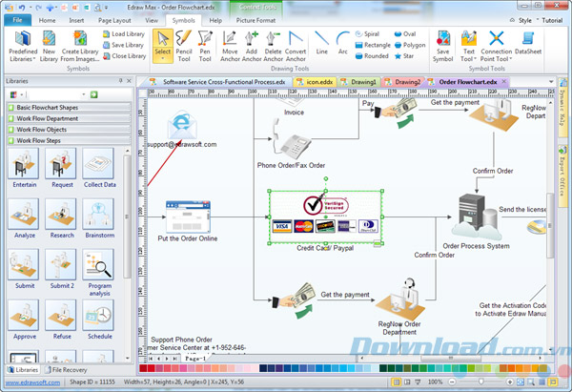Open Predefined Libraries
This screenshot has width=572, height=392.
[23, 47]
